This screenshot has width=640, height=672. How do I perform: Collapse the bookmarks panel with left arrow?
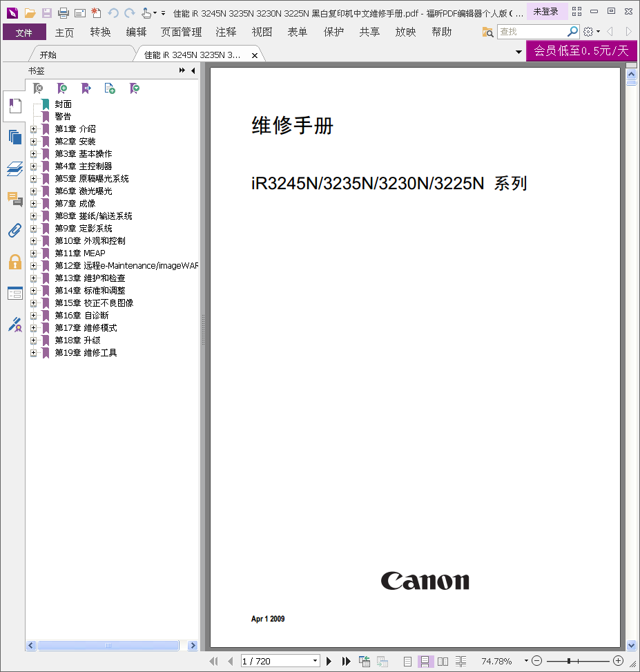(x=193, y=70)
